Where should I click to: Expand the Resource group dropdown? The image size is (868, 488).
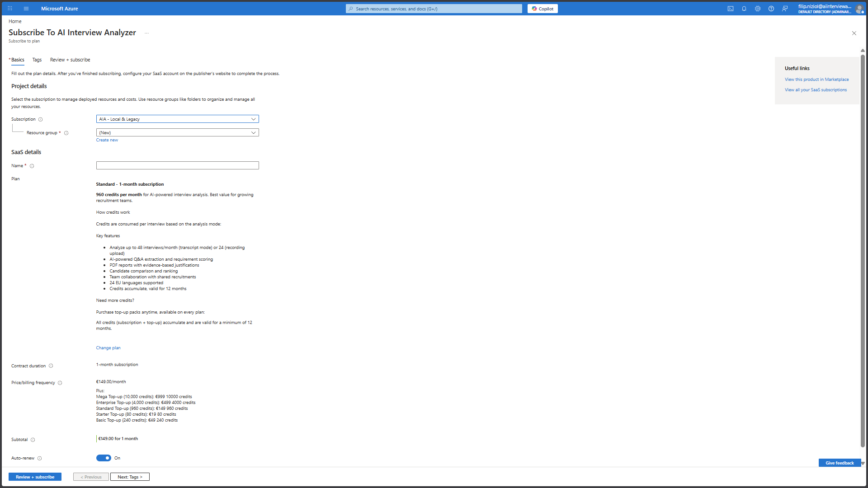tap(177, 133)
